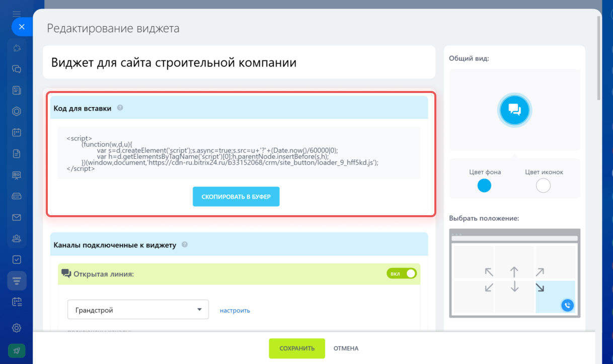Open the people group icon in the sidebar

tap(17, 238)
